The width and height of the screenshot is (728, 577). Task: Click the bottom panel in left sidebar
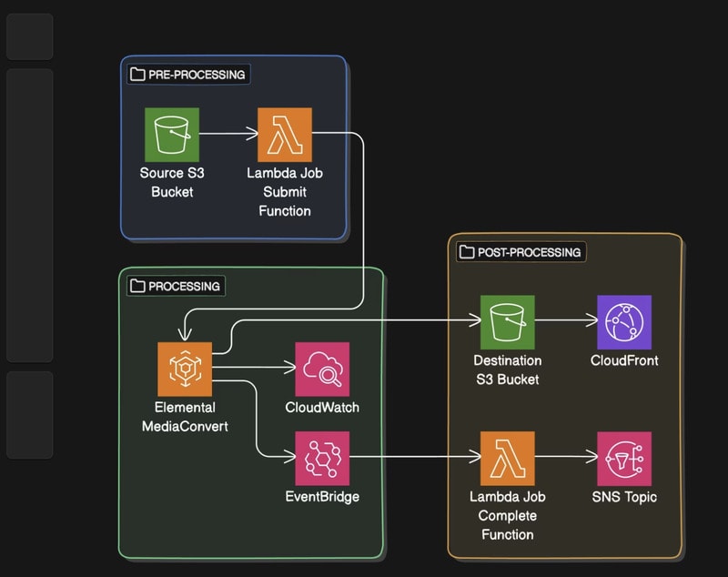coord(29,414)
